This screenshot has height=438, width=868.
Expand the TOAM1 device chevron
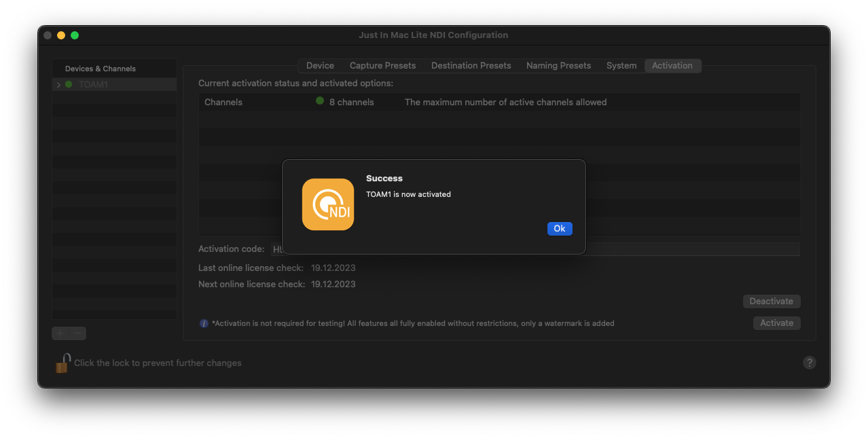coord(58,85)
